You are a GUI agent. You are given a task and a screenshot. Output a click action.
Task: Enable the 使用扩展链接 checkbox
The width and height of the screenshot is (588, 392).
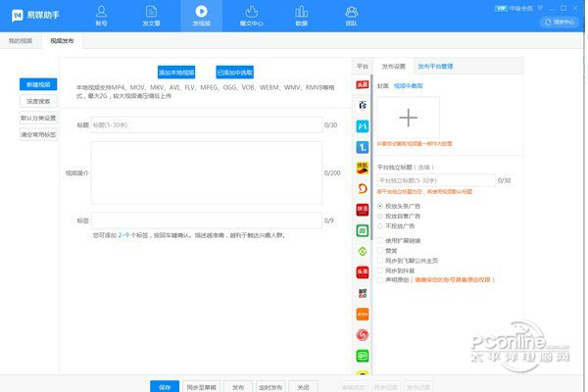[380, 240]
